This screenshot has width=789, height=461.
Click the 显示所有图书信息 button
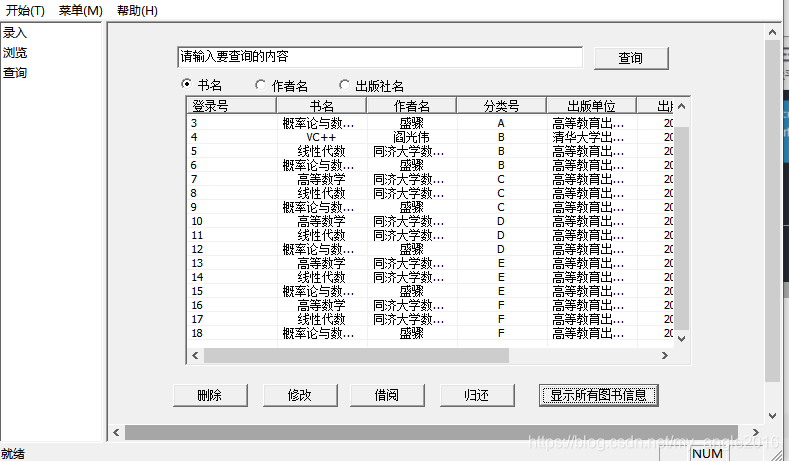[x=598, y=396]
